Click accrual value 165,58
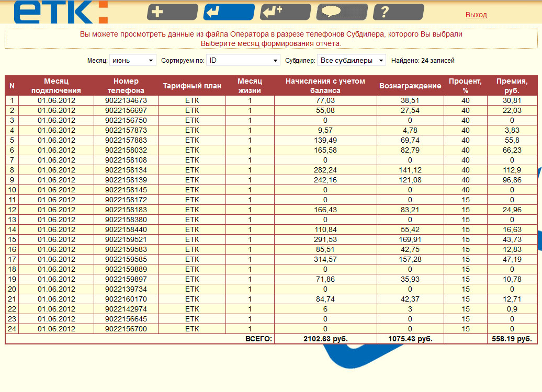Screen dimensions: 542x392 (x=325, y=150)
